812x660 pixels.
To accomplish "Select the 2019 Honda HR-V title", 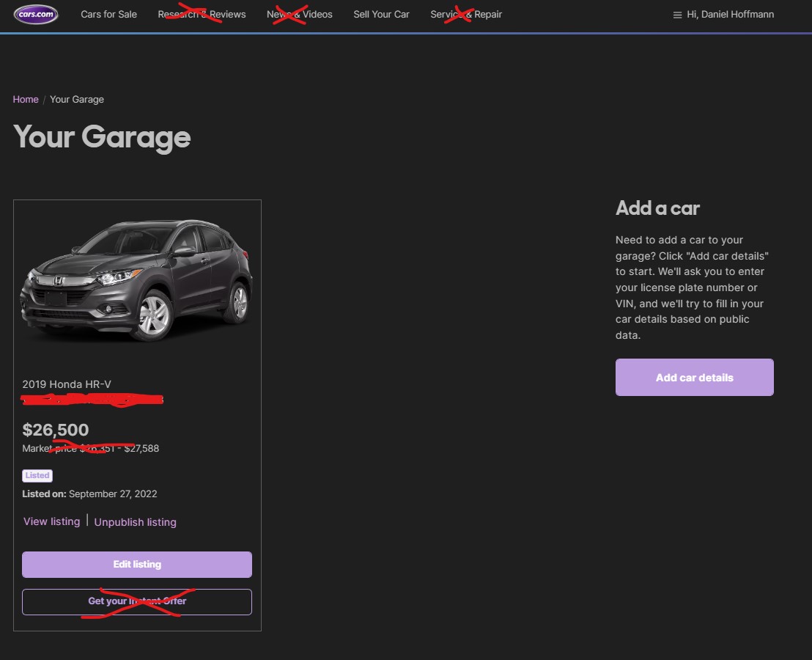I will pyautogui.click(x=66, y=384).
